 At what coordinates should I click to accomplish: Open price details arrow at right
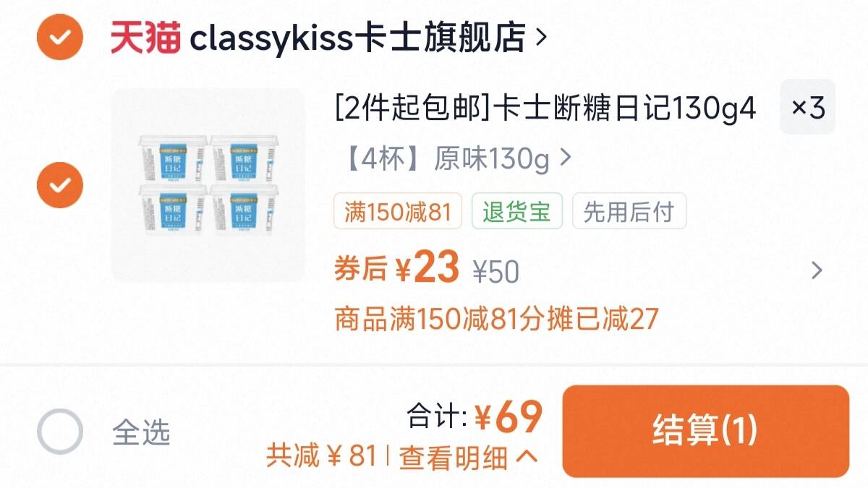click(817, 271)
